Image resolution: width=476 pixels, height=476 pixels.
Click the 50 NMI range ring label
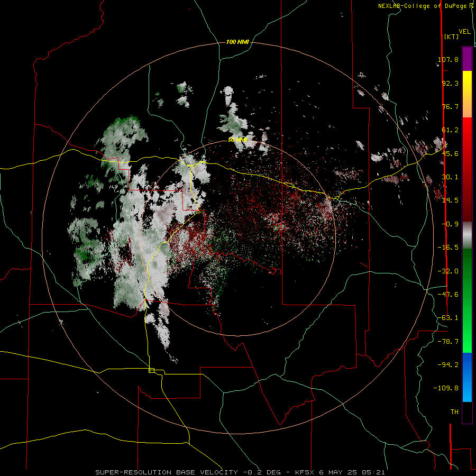click(237, 140)
